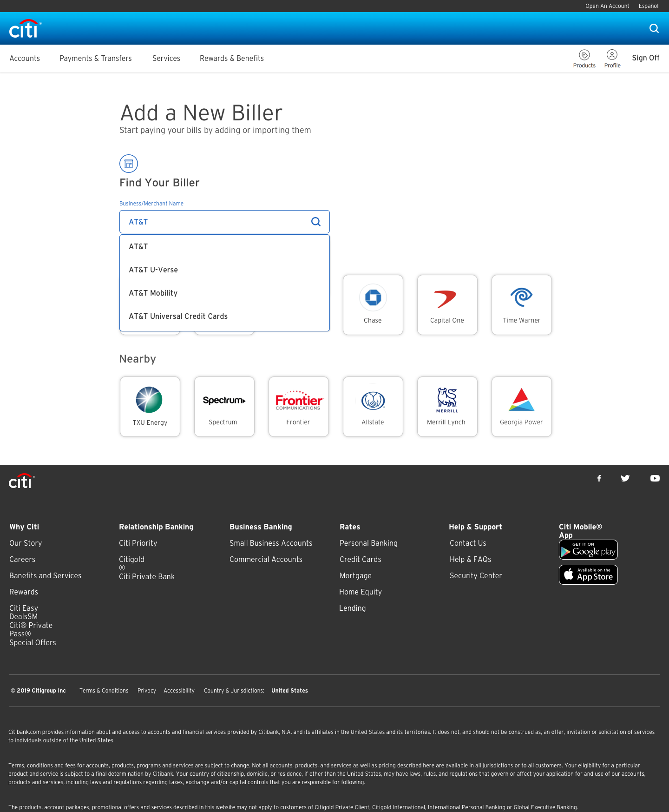Open the Careers footer link
Screen dimensions: 669x812
click(22, 560)
